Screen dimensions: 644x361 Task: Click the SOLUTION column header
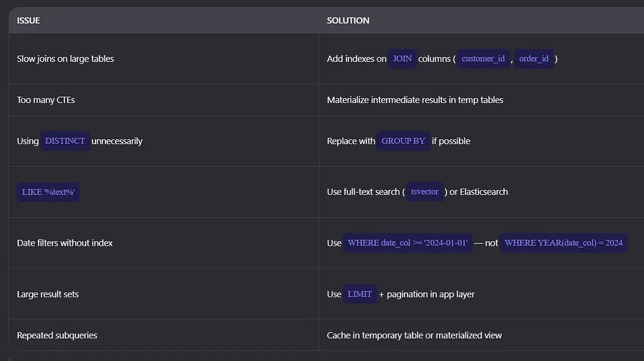(348, 20)
